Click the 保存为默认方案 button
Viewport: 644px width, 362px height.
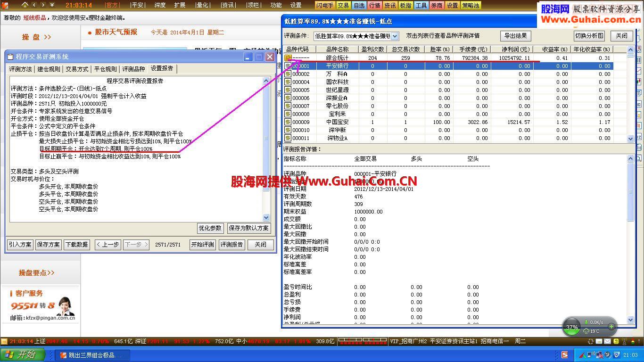point(249,228)
